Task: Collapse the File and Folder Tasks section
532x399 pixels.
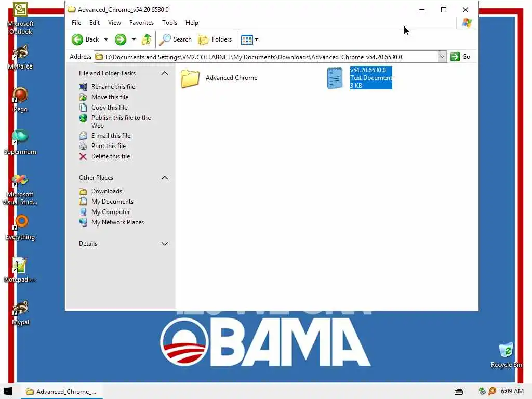Action: coord(165,73)
